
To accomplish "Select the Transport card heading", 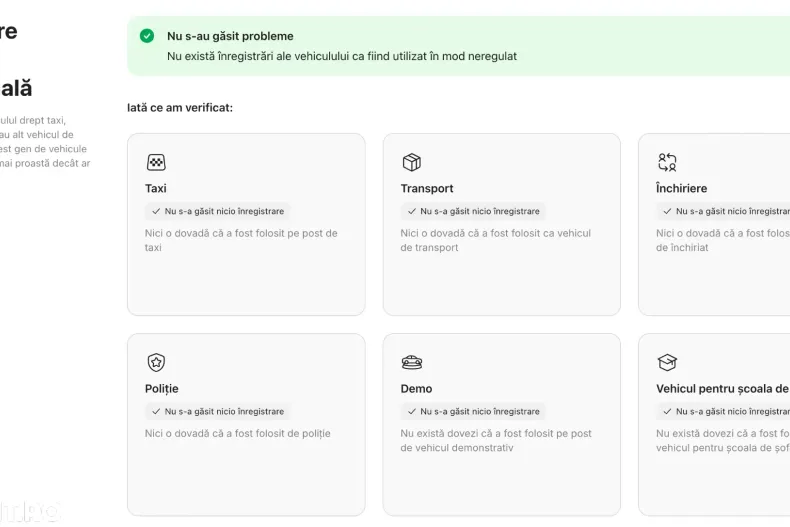I will 427,188.
